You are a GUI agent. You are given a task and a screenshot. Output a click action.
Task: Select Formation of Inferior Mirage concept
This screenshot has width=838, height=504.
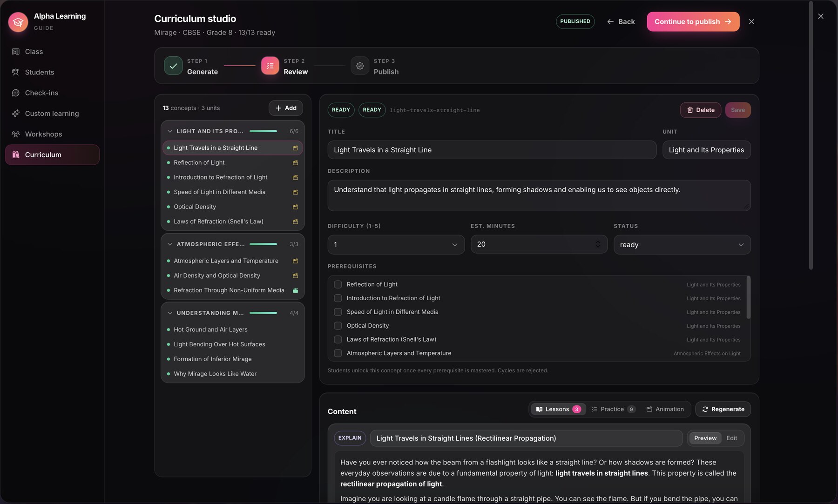click(x=233, y=359)
